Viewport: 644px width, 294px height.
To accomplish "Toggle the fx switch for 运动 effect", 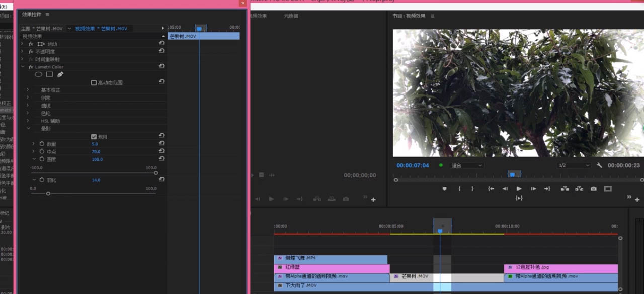I will coord(31,44).
